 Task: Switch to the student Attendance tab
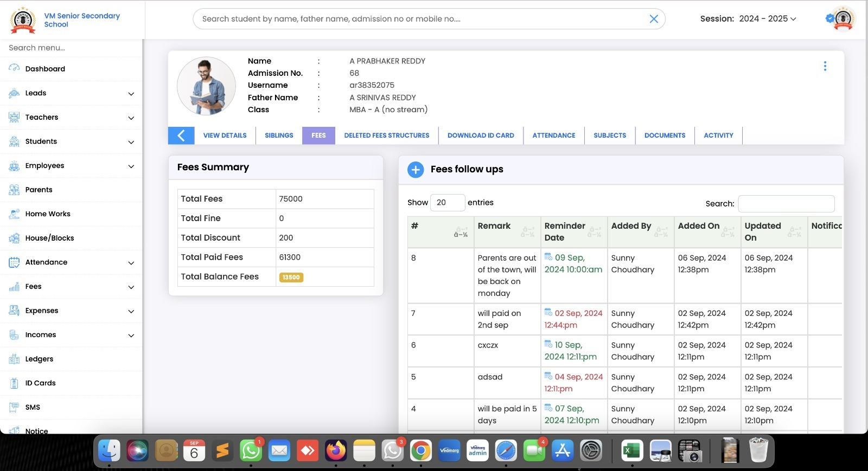[x=554, y=136]
